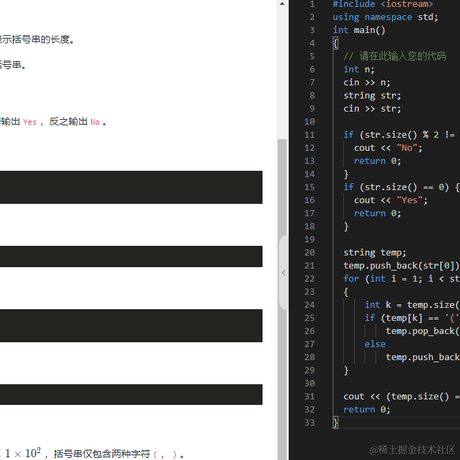Click the 'string temp;' line

[375, 252]
